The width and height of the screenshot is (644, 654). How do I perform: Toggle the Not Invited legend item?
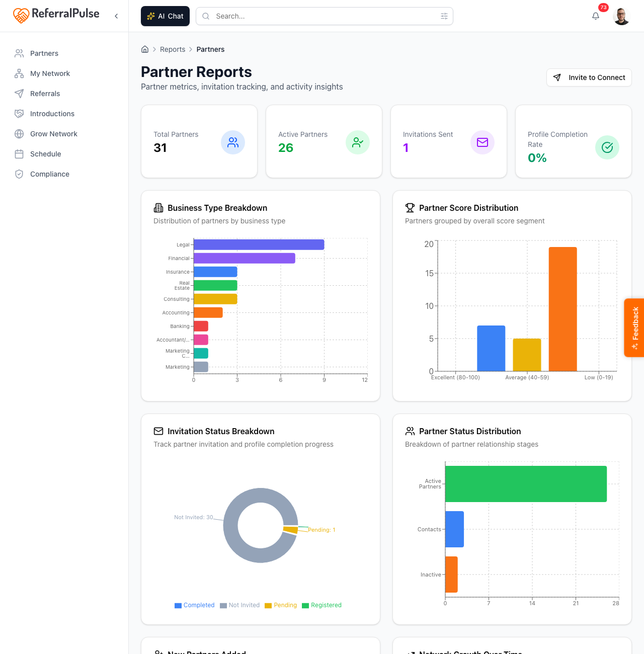pyautogui.click(x=239, y=605)
